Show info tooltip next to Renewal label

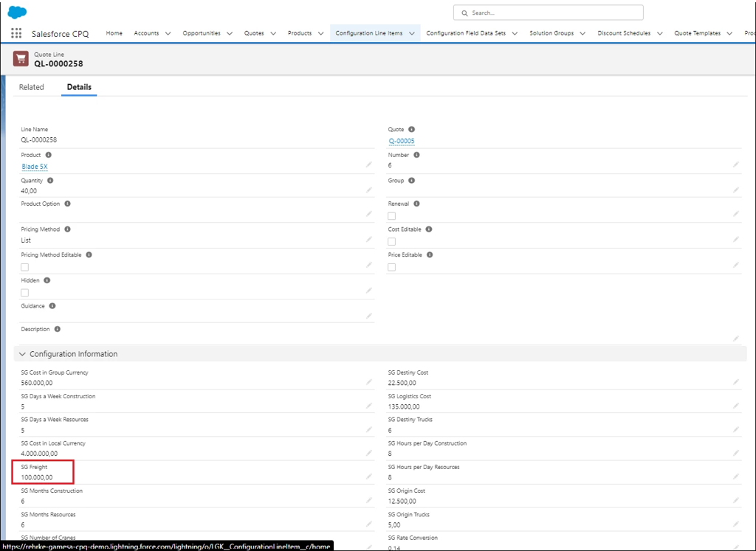(416, 204)
